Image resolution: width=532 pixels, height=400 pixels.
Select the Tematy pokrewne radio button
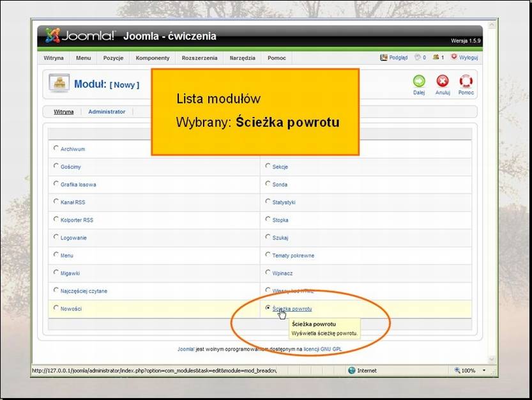click(x=268, y=254)
